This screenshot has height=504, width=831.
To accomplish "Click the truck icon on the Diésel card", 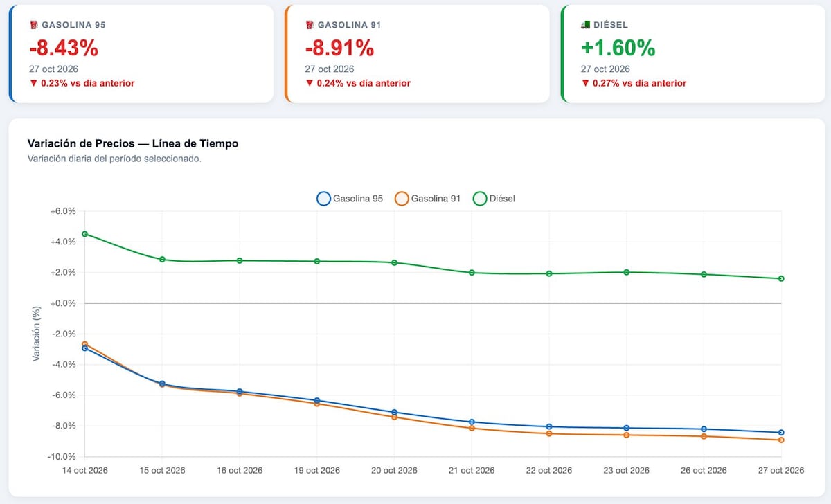I will pyautogui.click(x=586, y=25).
